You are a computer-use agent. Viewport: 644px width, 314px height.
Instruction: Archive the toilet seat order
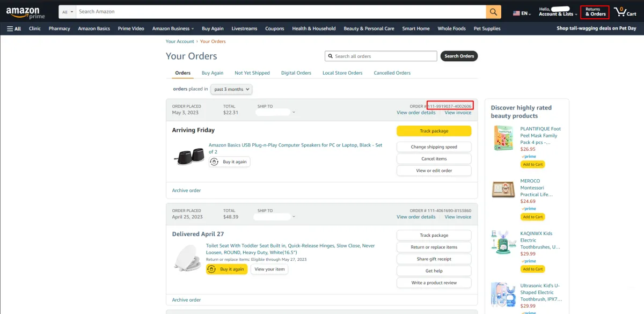[186, 300]
